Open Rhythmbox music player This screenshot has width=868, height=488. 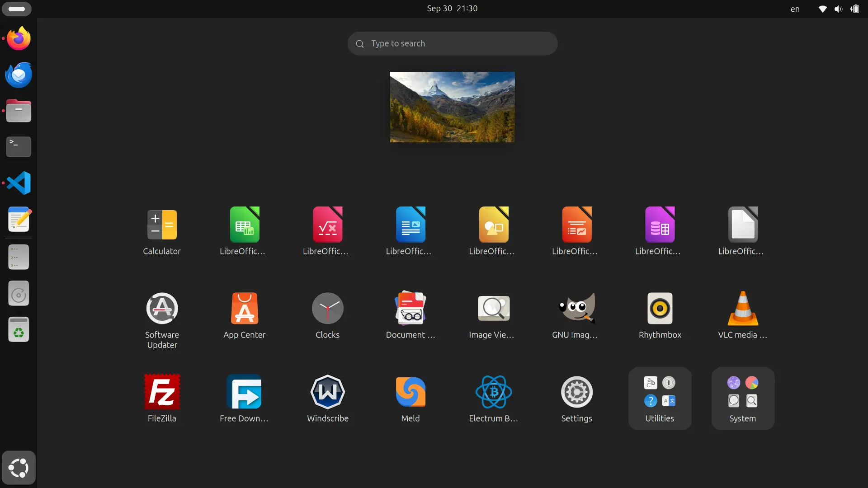[x=659, y=309]
